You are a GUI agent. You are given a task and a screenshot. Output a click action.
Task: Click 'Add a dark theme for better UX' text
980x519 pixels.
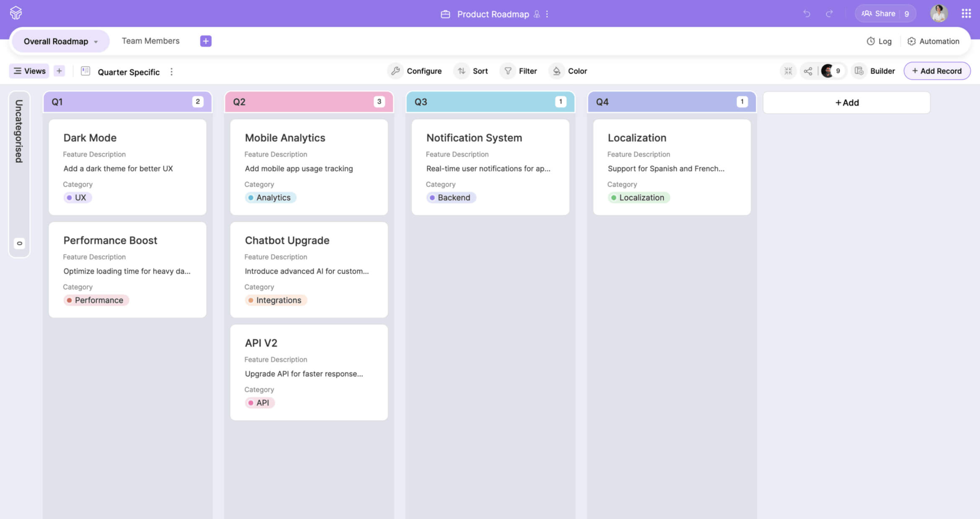118,169
